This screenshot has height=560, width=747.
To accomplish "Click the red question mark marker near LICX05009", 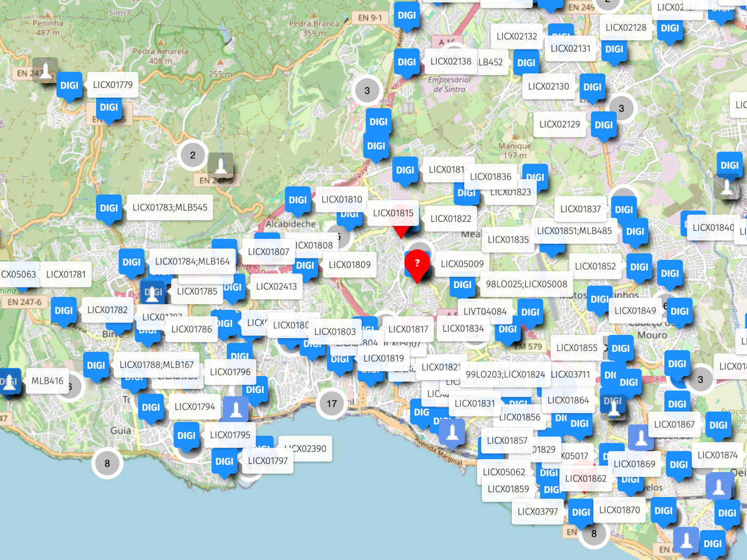I will pyautogui.click(x=418, y=263).
